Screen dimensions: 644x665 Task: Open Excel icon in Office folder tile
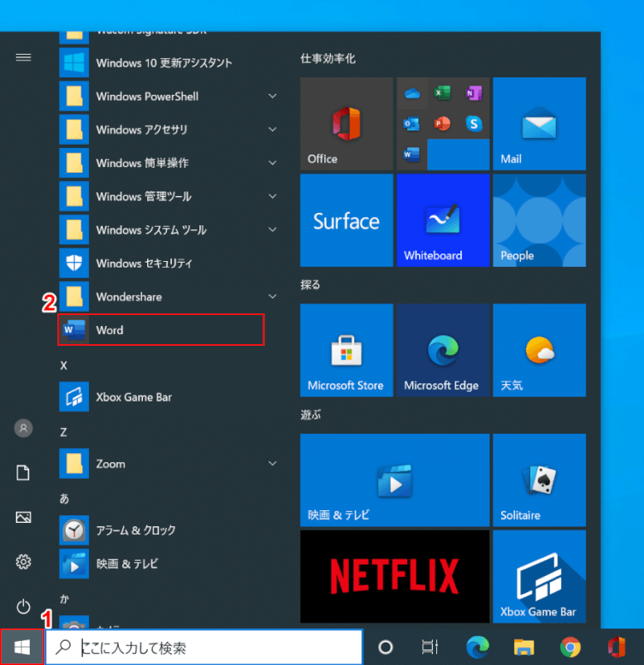point(443,93)
